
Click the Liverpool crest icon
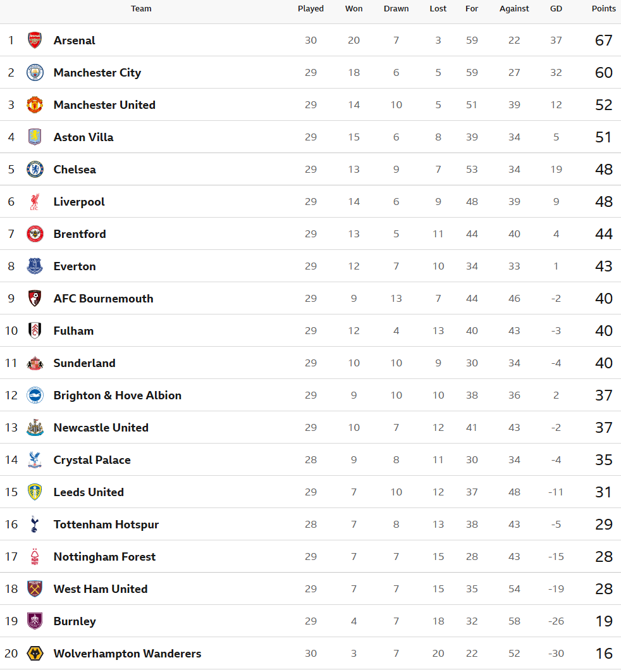coord(35,202)
